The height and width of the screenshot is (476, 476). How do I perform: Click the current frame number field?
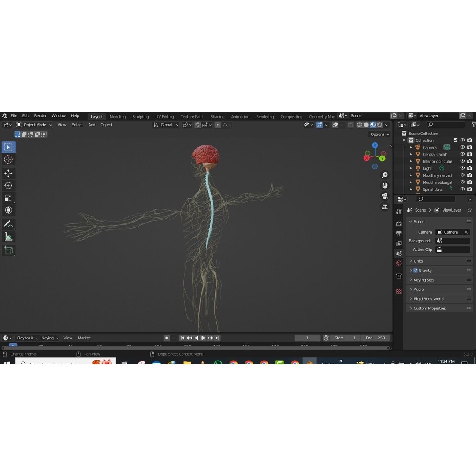click(307, 338)
